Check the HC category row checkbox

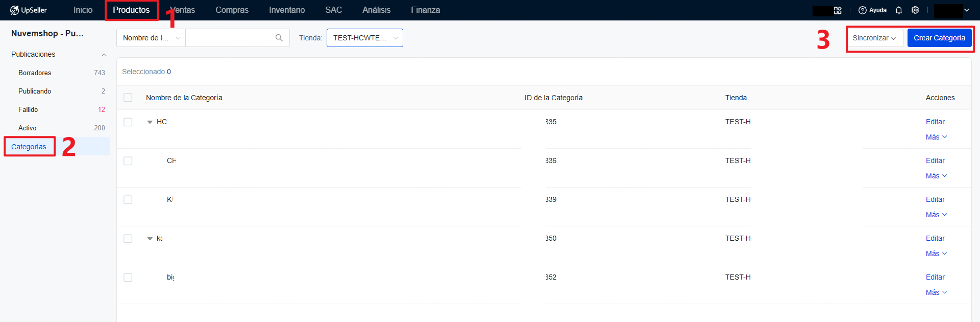click(128, 122)
